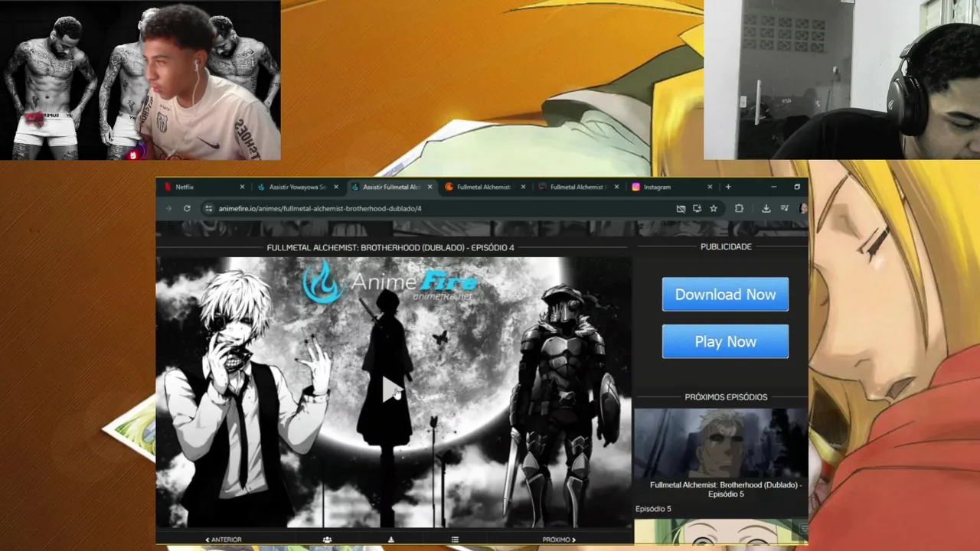Image resolution: width=980 pixels, height=551 pixels.
Task: Open the fifth tab titled Fullmetal Alchemist
Action: click(577, 187)
